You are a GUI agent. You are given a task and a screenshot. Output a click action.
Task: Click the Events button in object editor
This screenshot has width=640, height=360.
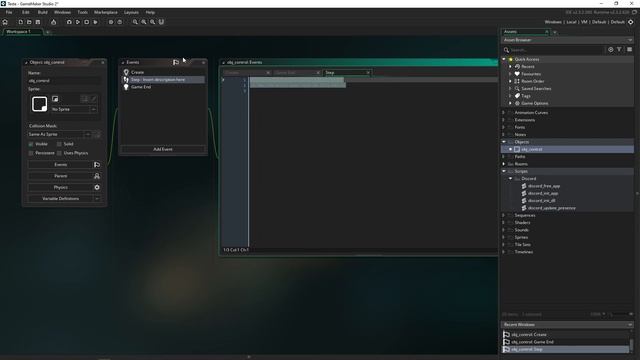pyautogui.click(x=64, y=164)
